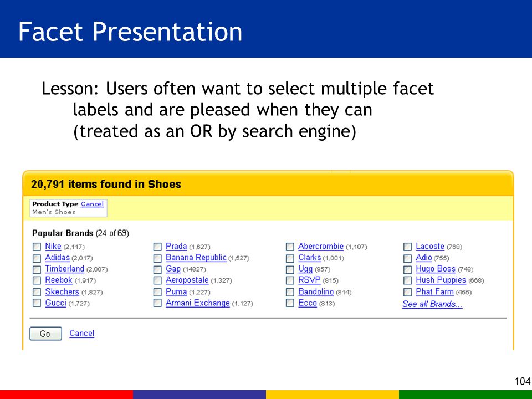Click the 'Men's Shoes' filter value
The width and height of the screenshot is (532, 399).
[54, 212]
